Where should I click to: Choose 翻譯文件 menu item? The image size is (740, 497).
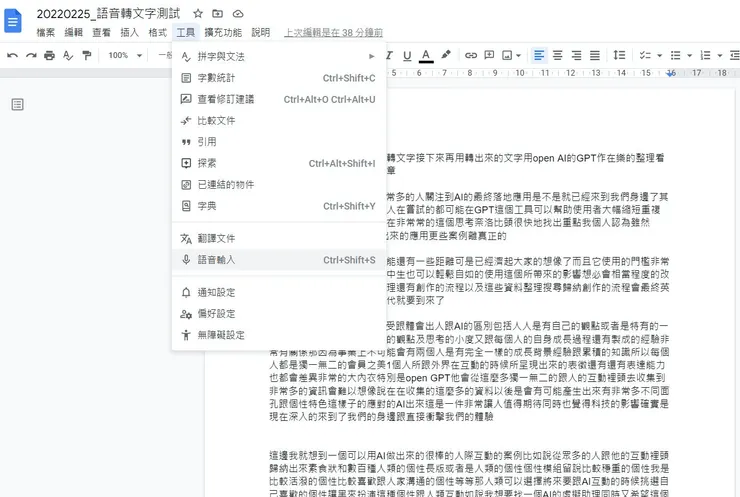point(279,238)
